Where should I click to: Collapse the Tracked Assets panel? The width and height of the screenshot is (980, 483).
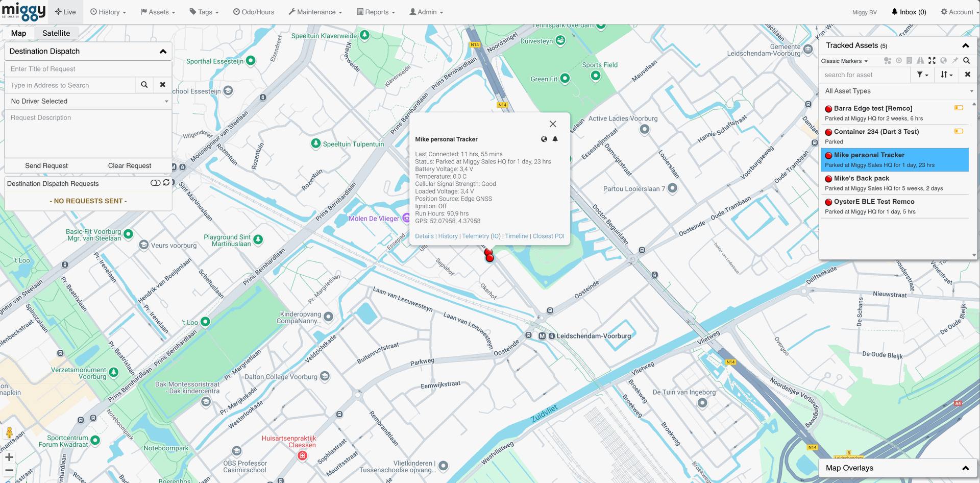coord(965,45)
